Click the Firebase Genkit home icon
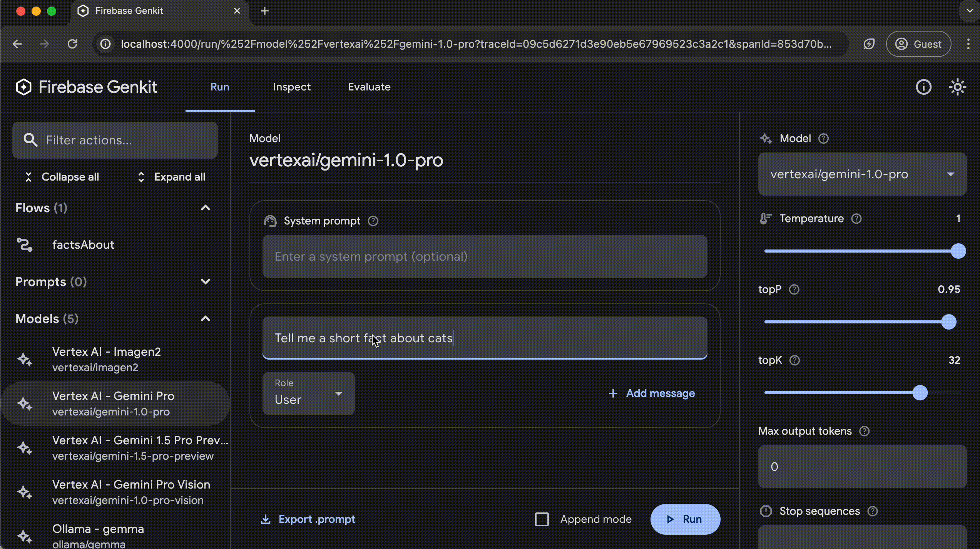The width and height of the screenshot is (980, 549). [x=23, y=86]
